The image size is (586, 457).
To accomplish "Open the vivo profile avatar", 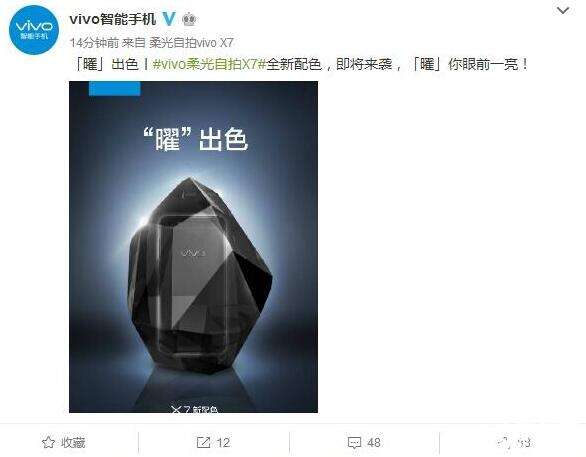I will click(34, 30).
